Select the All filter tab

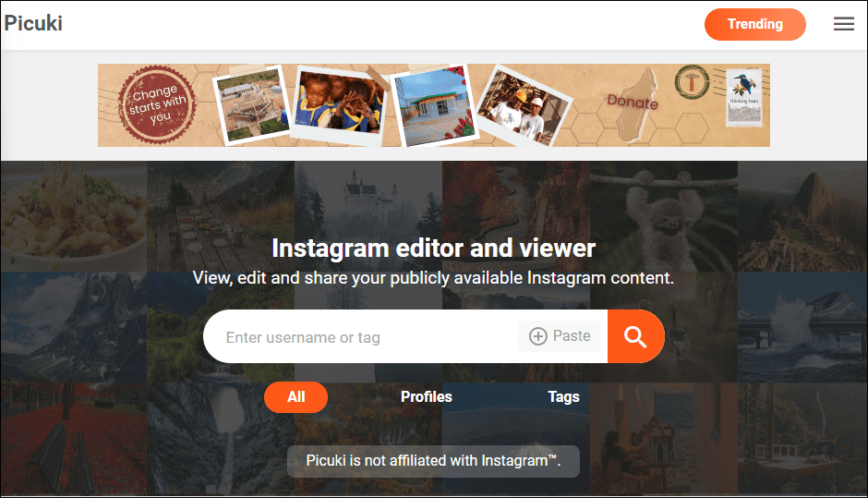click(295, 396)
